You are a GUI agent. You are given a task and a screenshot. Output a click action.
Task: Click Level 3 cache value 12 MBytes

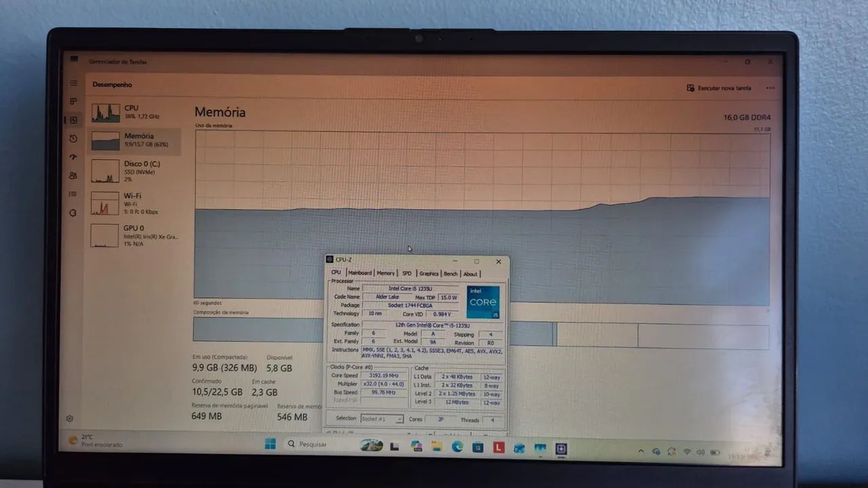tap(456, 403)
